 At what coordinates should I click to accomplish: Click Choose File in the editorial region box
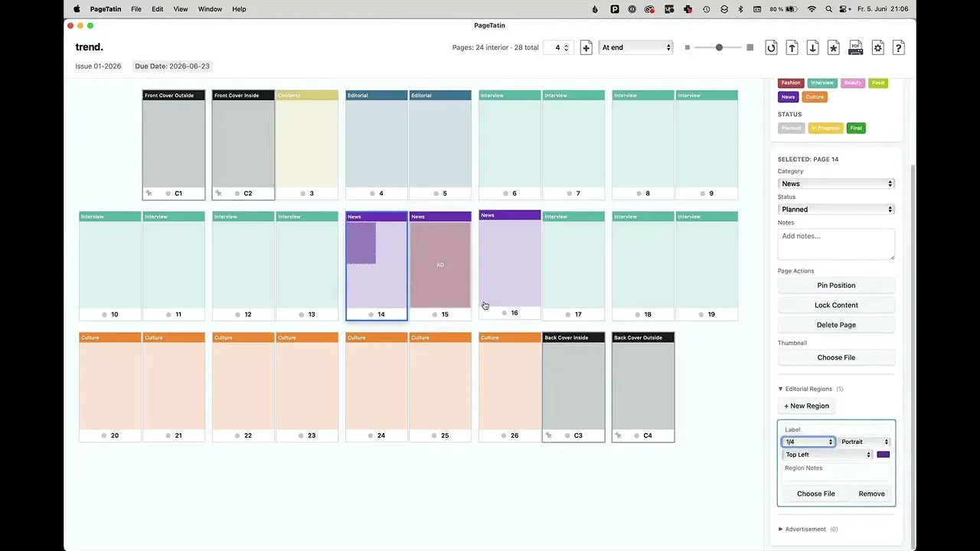(x=816, y=494)
